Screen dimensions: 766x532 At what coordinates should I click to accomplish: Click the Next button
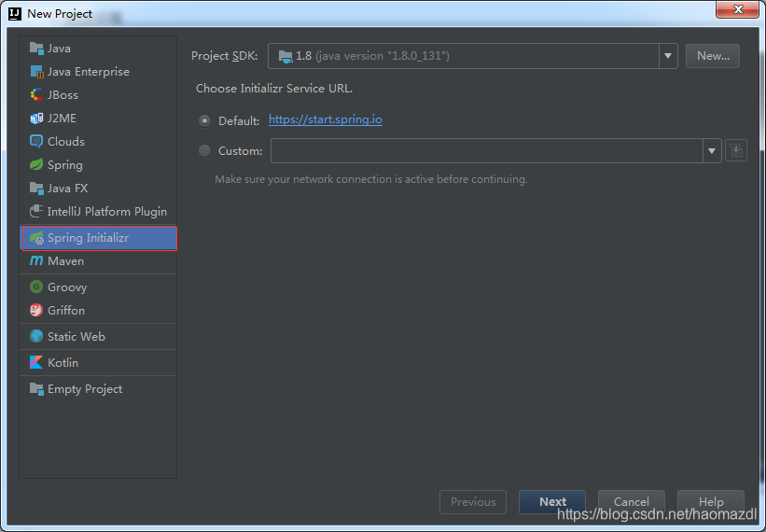point(552,502)
